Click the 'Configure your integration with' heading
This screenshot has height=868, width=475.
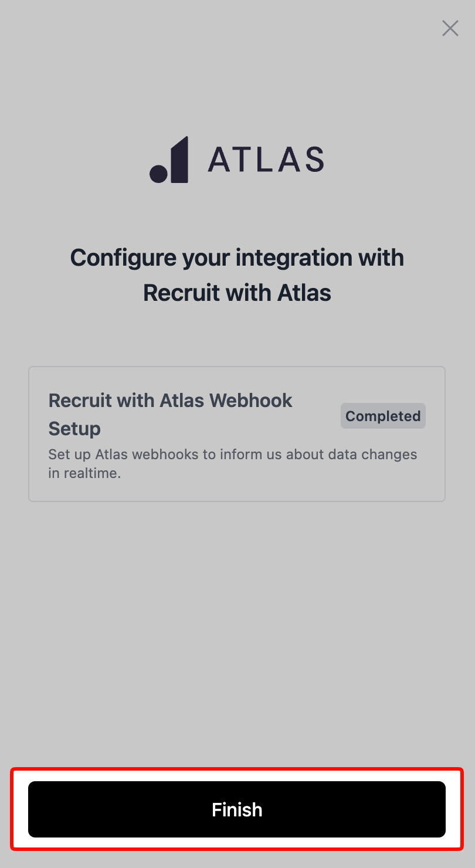(237, 257)
